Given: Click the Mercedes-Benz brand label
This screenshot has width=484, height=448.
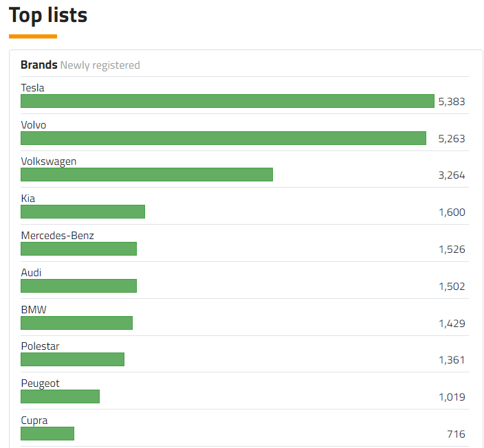Looking at the screenshot, I should tap(57, 236).
